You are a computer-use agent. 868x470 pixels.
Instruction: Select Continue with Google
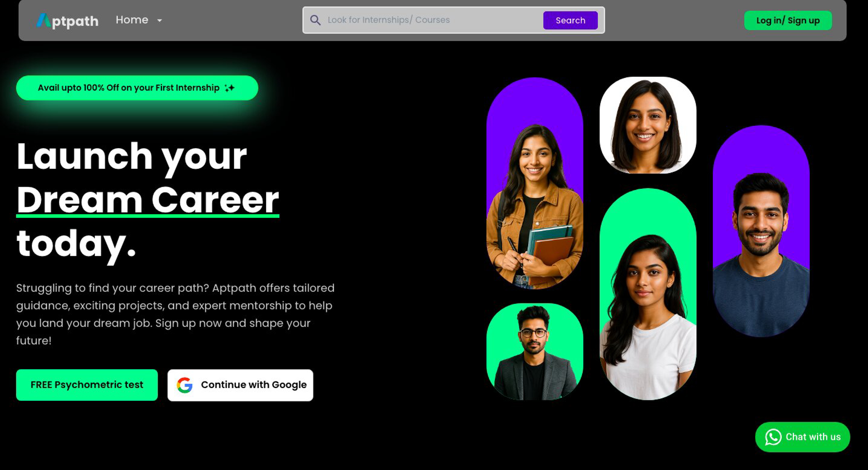click(240, 385)
